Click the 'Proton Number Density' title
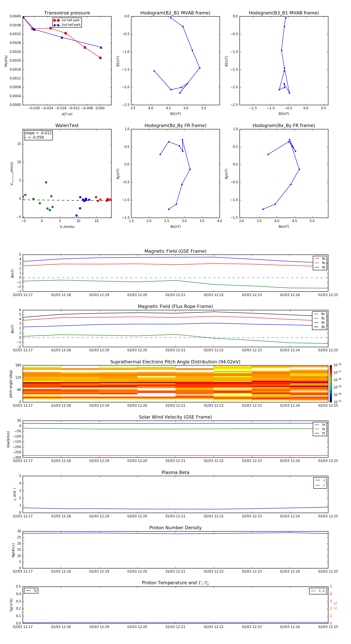 [x=175, y=528]
